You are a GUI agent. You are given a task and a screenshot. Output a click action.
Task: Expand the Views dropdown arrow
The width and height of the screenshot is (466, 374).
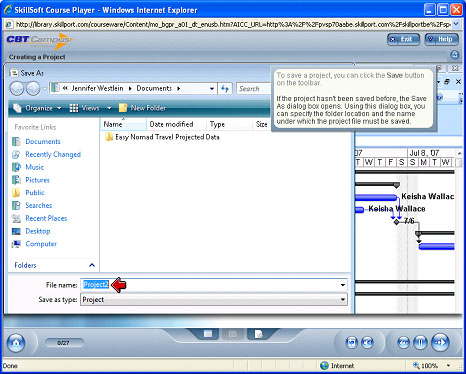109,108
